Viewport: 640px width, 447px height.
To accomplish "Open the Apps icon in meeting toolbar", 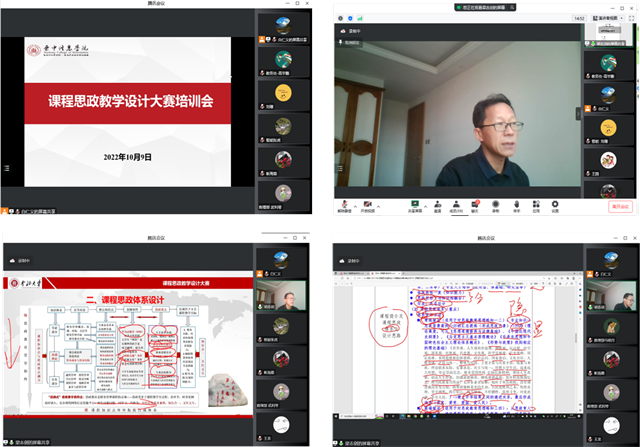I will click(x=536, y=206).
